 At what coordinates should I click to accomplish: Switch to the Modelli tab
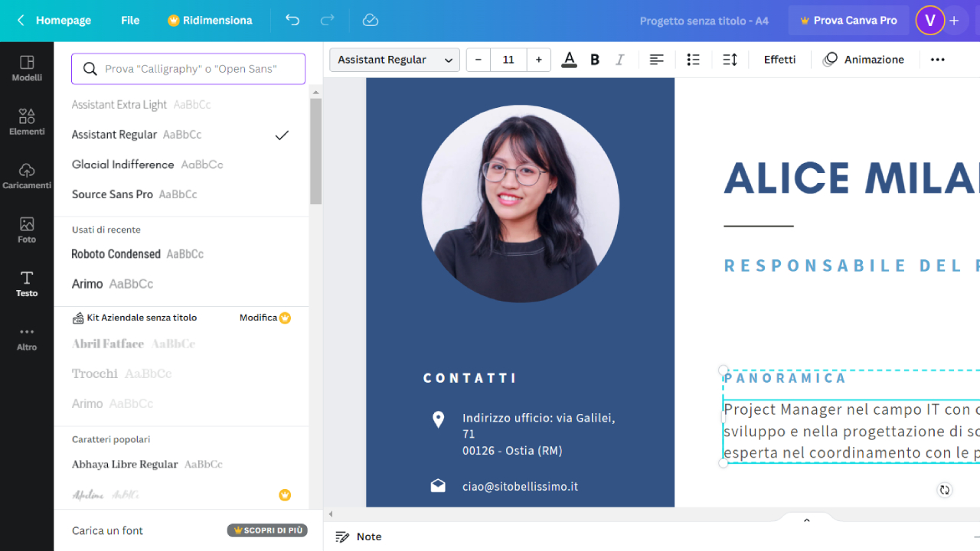pos(27,68)
